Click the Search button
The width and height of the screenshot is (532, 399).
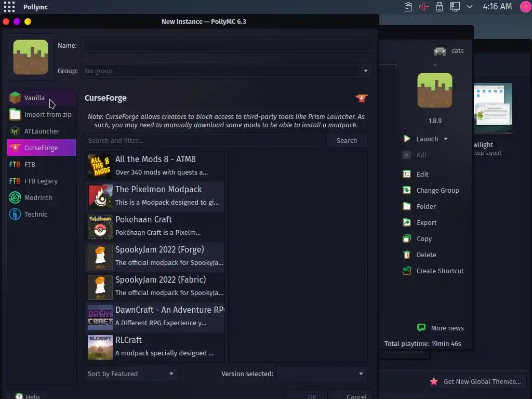(x=347, y=140)
